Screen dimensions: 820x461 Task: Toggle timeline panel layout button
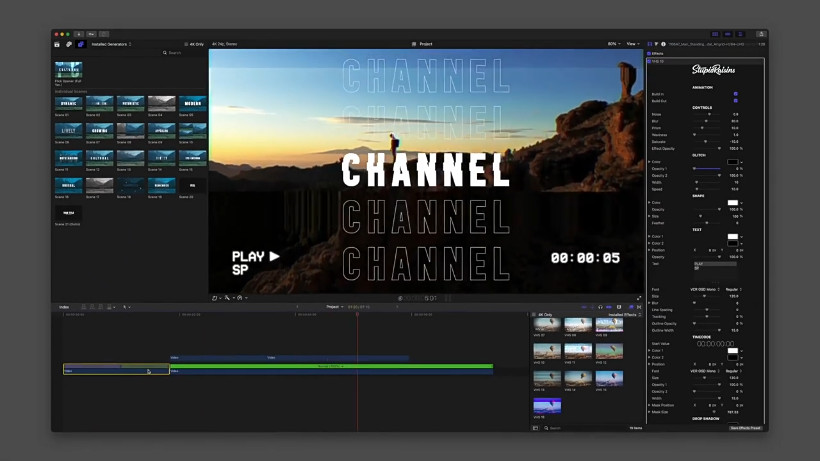[727, 34]
